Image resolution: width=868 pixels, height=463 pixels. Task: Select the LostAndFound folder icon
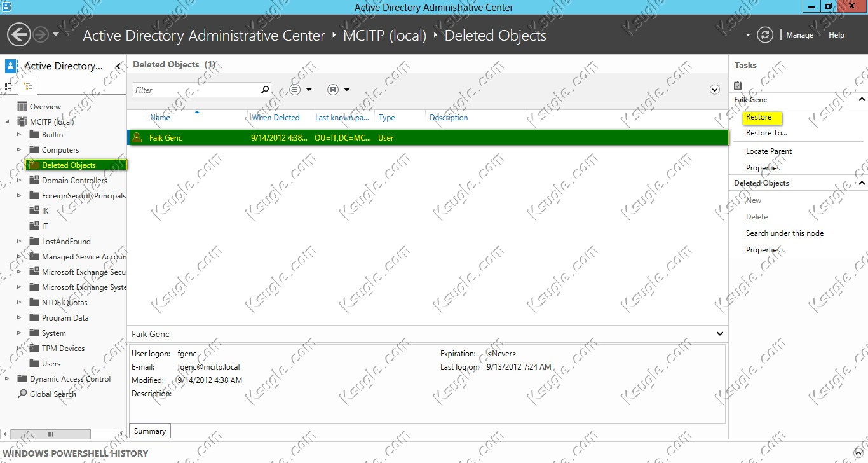pos(34,241)
